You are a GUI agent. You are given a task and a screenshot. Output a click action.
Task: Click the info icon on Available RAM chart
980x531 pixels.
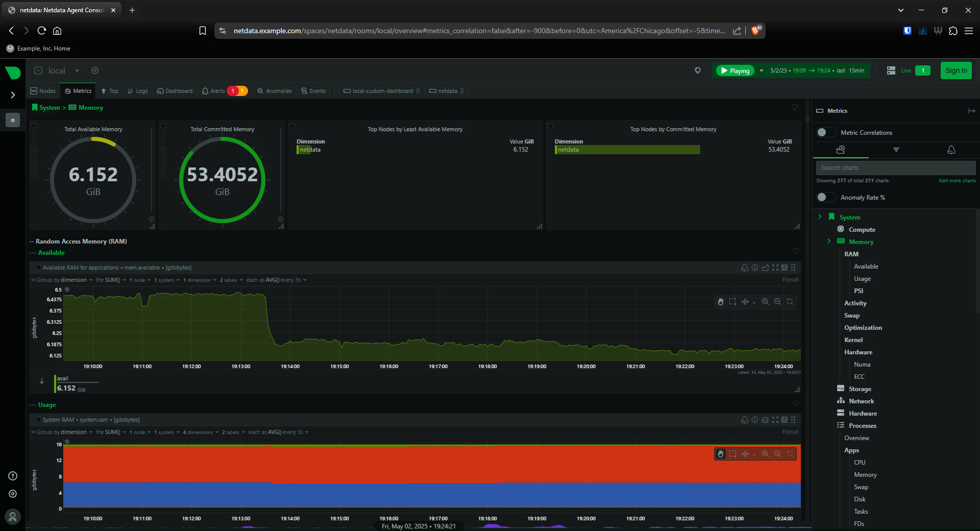tap(755, 268)
